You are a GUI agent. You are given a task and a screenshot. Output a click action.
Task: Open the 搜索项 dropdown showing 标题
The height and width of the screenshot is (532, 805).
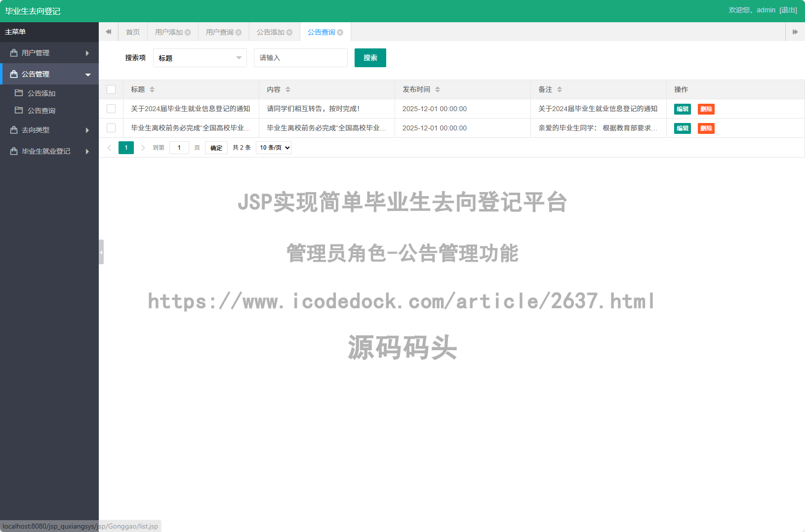pos(200,58)
